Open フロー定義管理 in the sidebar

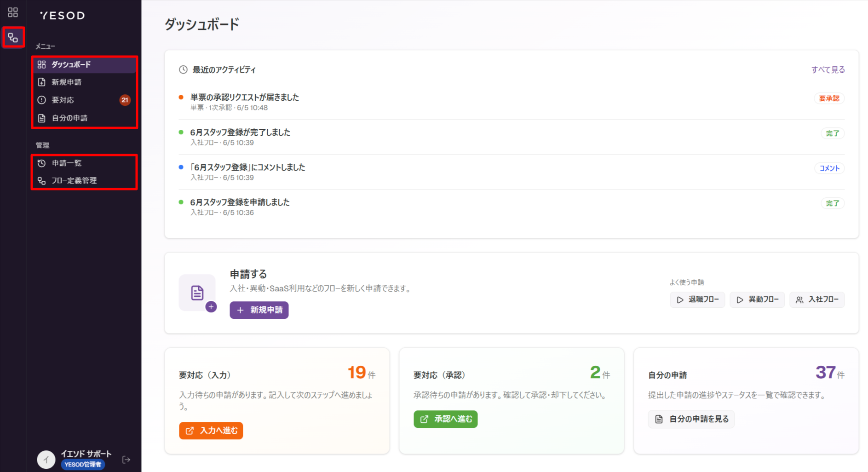(x=85, y=180)
